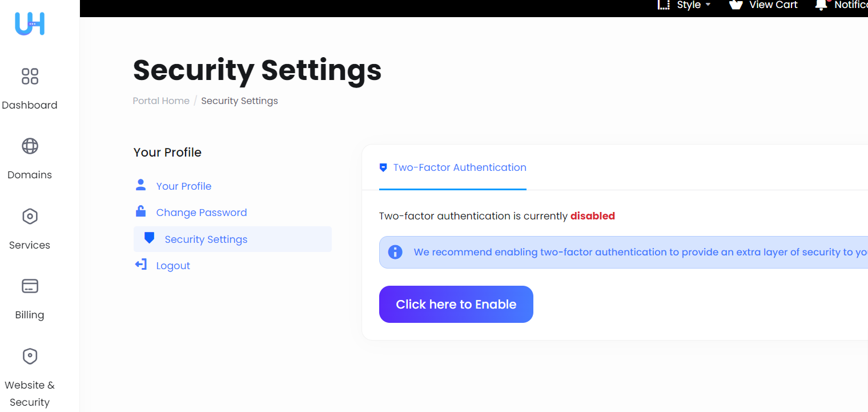Open the View Cart icon
The width and height of the screenshot is (868, 412).
[x=735, y=5]
